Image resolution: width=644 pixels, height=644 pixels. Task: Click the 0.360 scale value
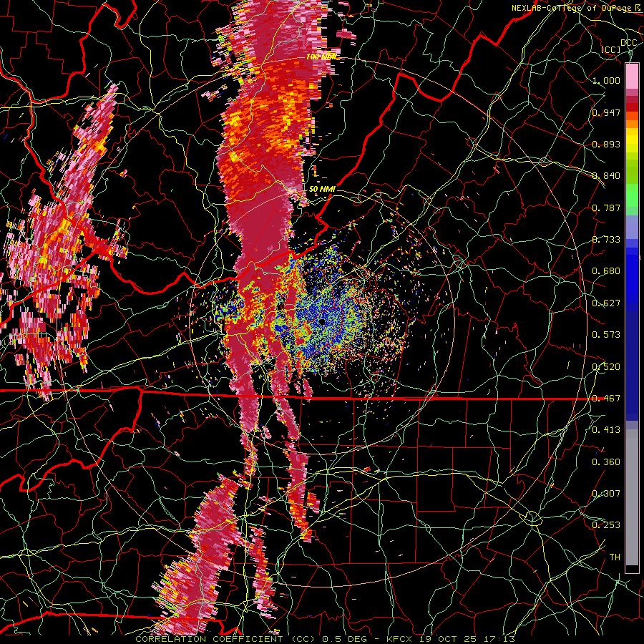pos(606,462)
